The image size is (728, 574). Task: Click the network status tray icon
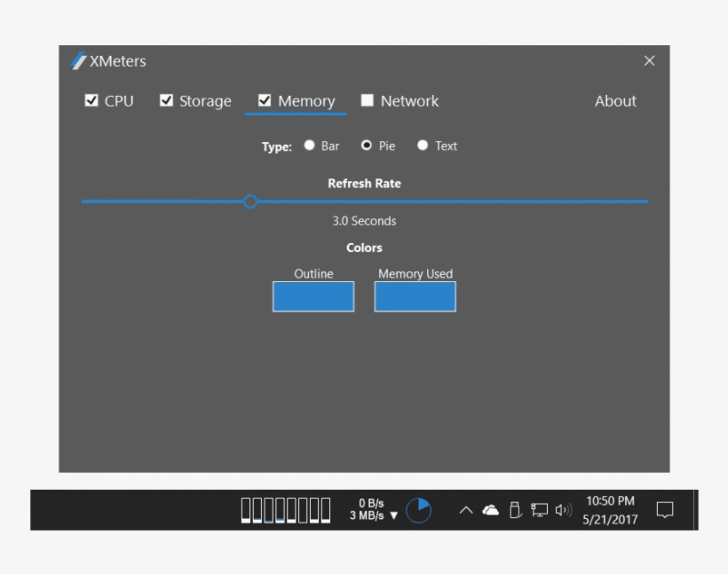tap(536, 510)
